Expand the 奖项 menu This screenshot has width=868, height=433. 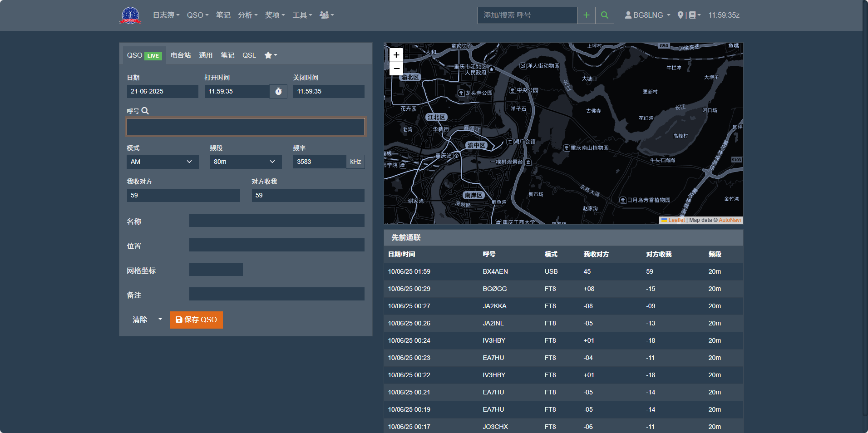point(275,15)
